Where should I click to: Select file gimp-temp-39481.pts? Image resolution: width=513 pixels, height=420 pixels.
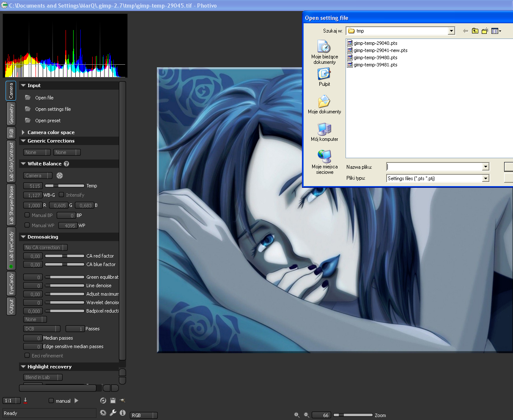click(372, 65)
